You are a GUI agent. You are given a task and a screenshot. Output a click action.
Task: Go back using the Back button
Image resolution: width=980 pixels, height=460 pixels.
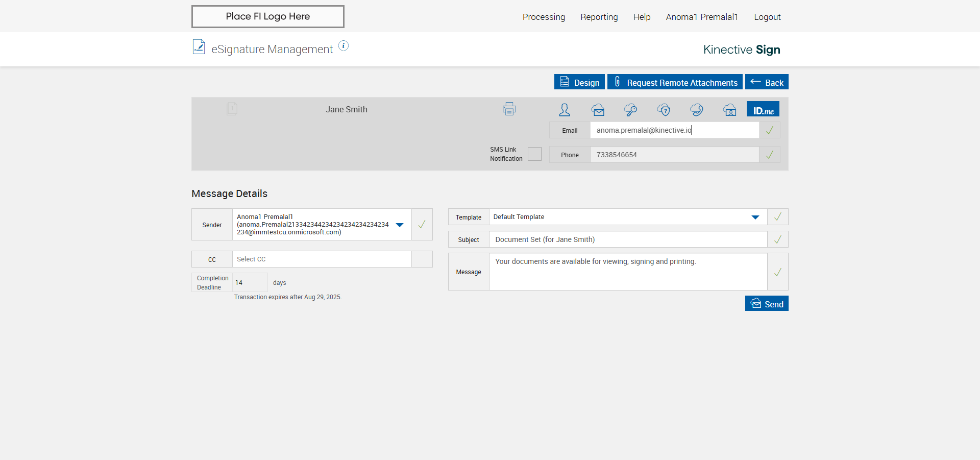[767, 82]
